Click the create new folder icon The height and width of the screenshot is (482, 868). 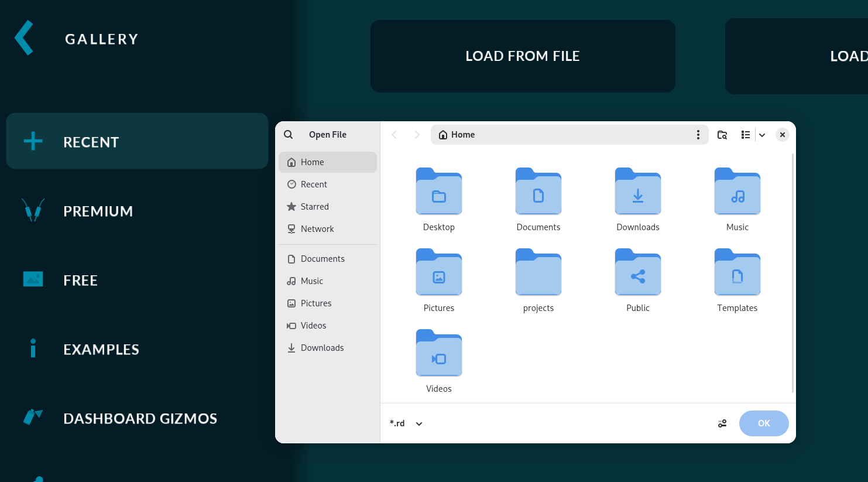coord(722,135)
